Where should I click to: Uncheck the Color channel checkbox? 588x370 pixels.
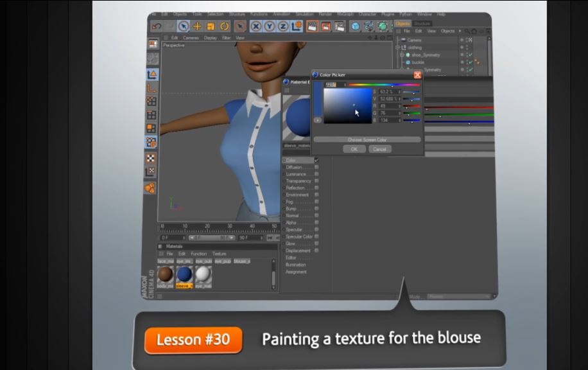(316, 160)
